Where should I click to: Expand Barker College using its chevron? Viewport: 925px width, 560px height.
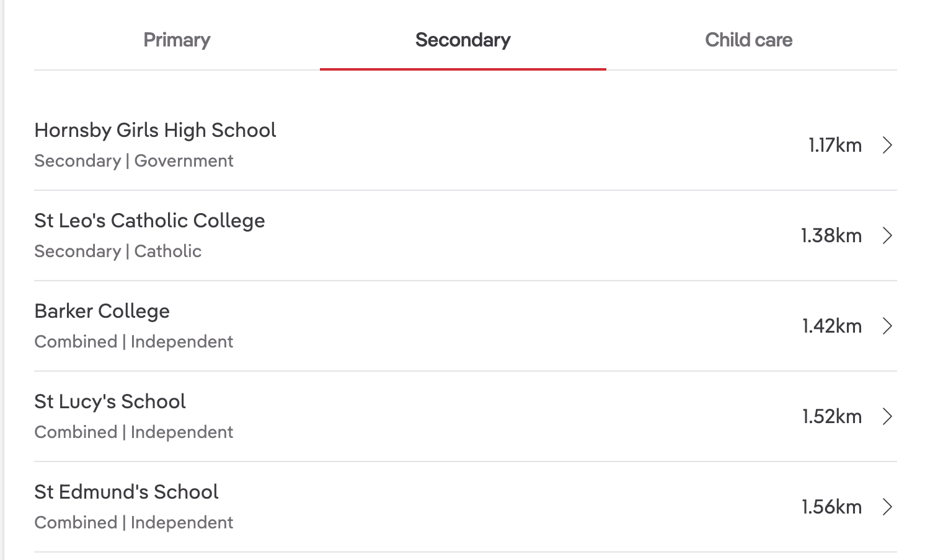[887, 326]
